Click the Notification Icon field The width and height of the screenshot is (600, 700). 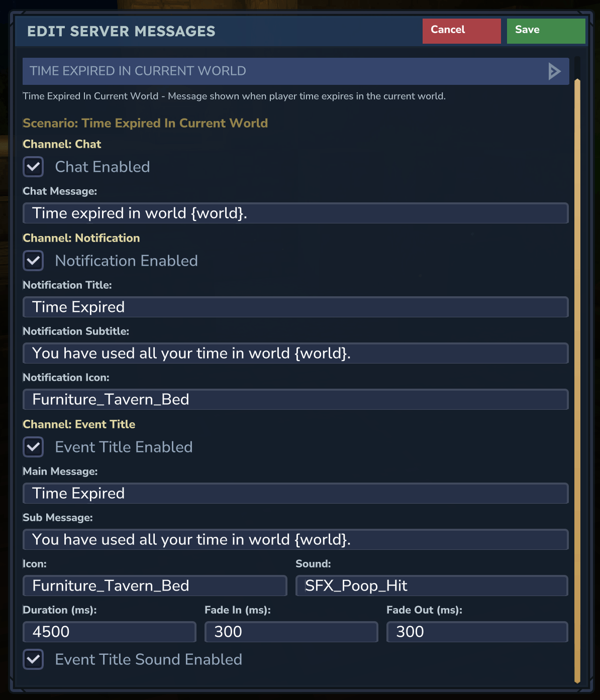tap(295, 400)
